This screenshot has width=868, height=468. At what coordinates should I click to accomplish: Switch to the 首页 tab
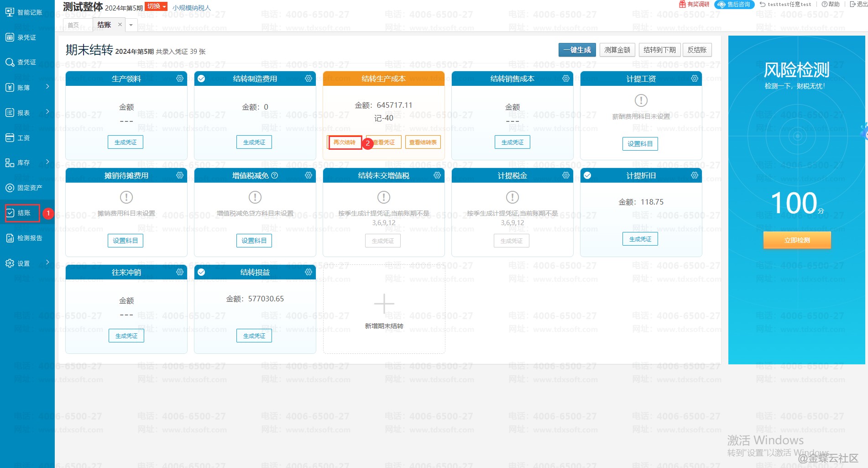[x=73, y=25]
